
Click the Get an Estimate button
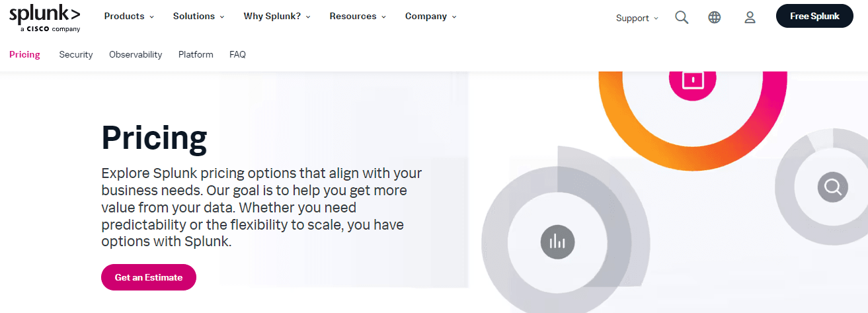149,277
